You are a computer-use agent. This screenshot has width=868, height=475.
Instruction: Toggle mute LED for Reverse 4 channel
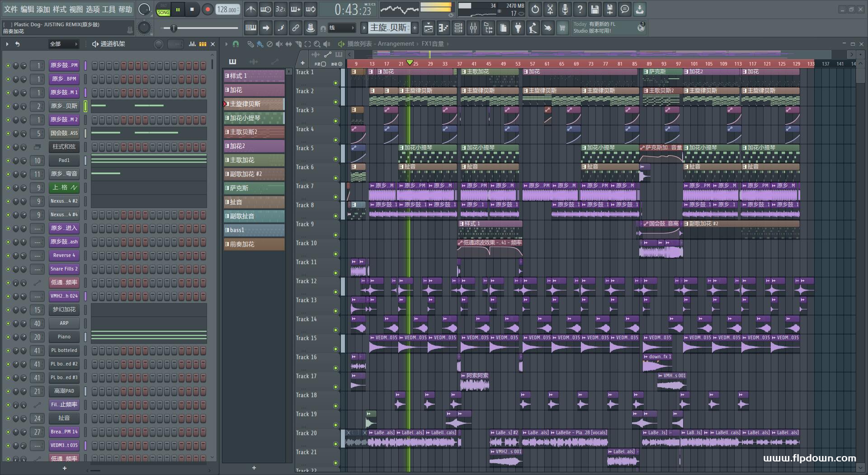coord(8,256)
